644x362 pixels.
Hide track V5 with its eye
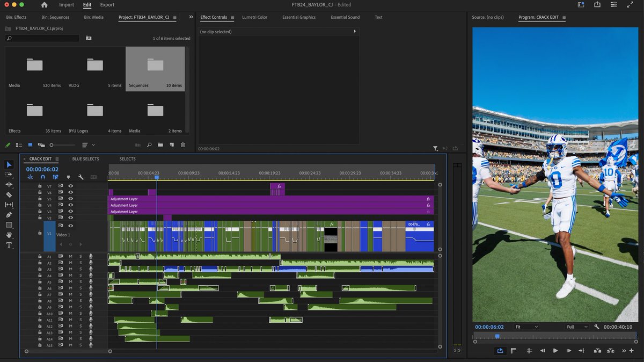click(x=70, y=199)
